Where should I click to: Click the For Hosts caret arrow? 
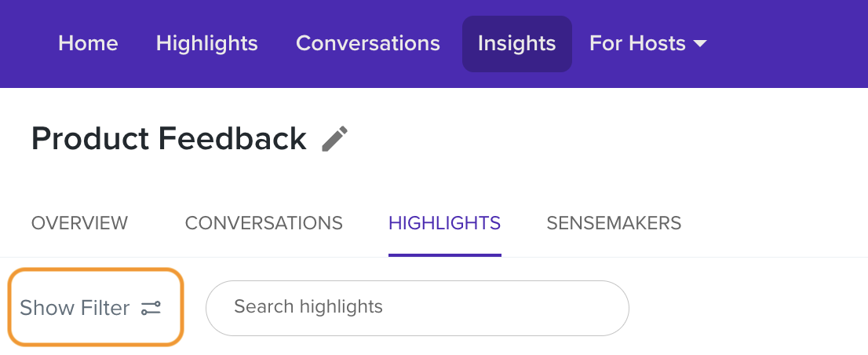tap(700, 44)
